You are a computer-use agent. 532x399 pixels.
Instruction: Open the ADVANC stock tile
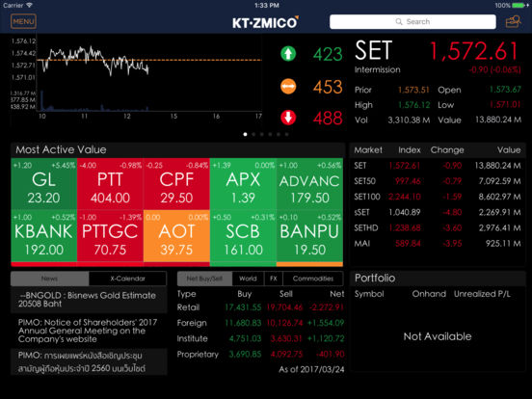[x=309, y=184]
